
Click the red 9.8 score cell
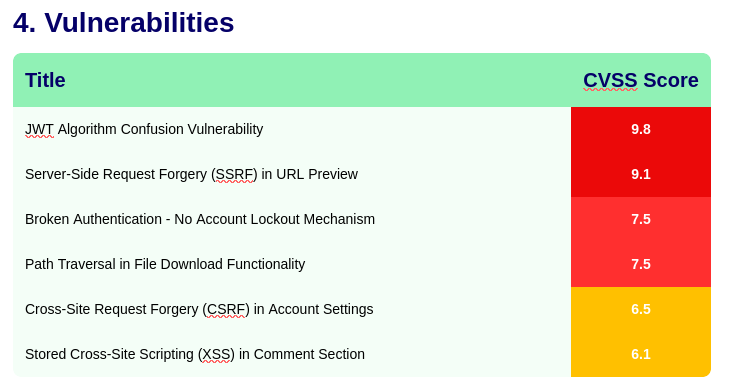pyautogui.click(x=641, y=129)
